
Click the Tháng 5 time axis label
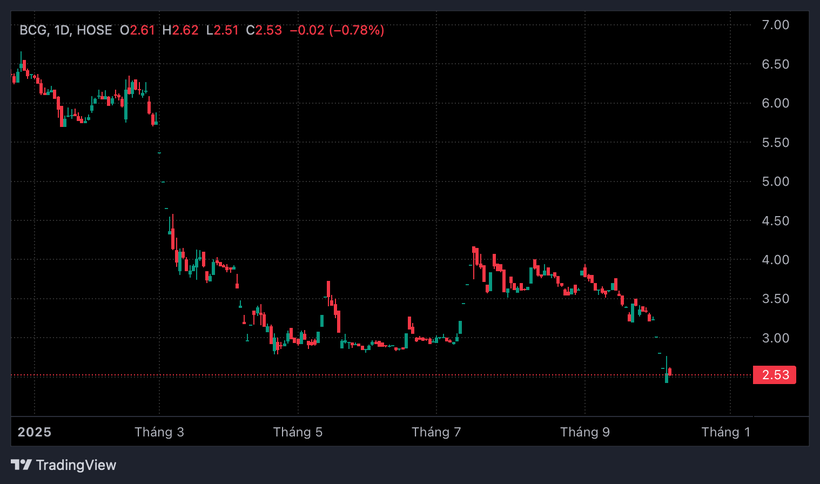click(x=298, y=432)
